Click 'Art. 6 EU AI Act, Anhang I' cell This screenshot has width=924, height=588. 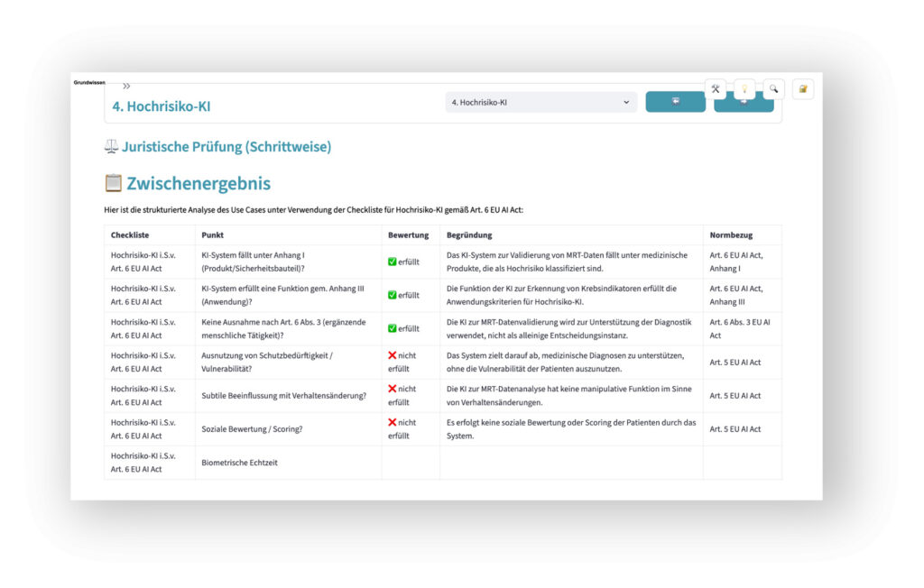[743, 262]
